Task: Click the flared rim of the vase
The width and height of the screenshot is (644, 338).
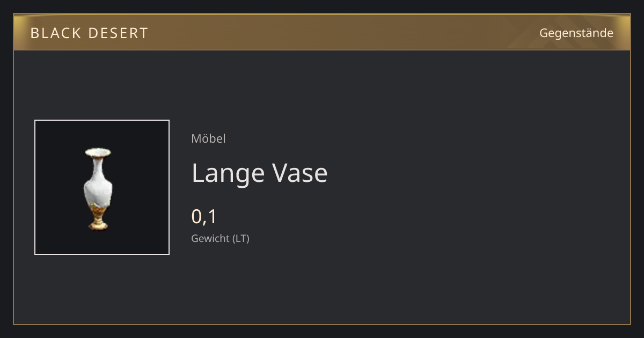Action: click(98, 152)
